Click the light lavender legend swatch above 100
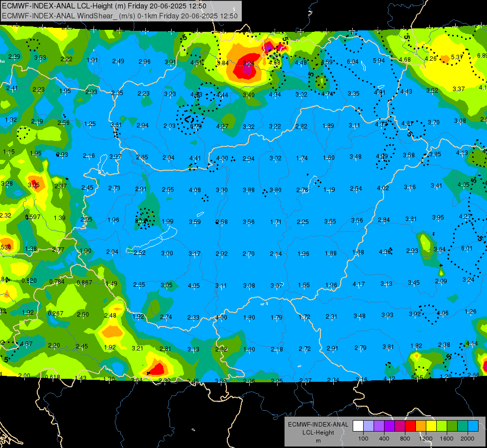 click(368, 426)
